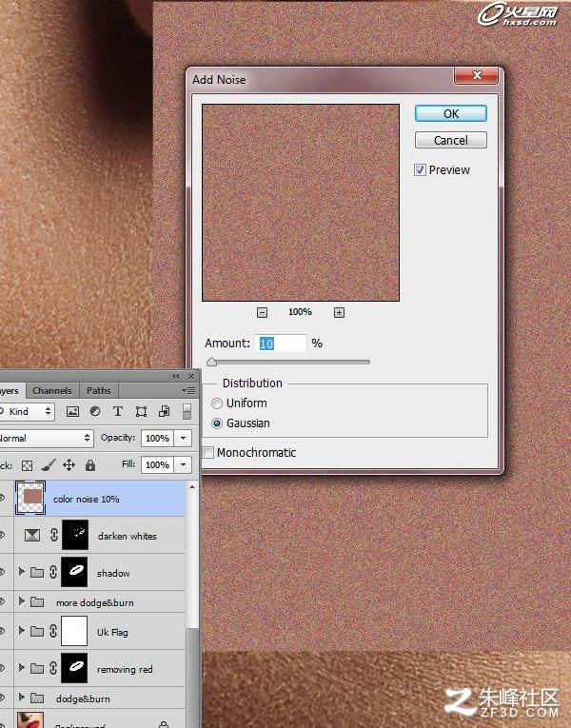Expand the Uk Flag group
This screenshot has height=728, width=571.
tap(21, 630)
